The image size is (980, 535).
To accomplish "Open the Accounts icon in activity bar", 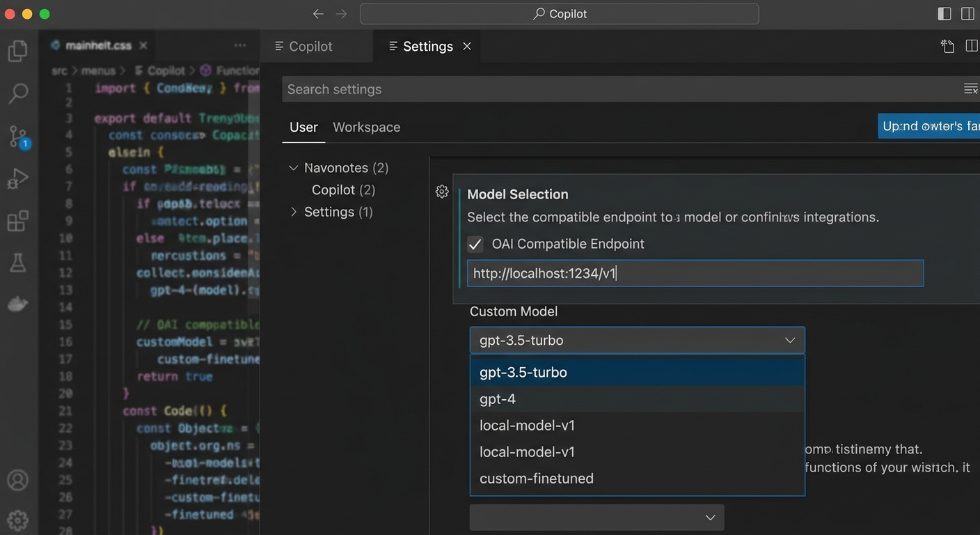I will click(x=17, y=481).
